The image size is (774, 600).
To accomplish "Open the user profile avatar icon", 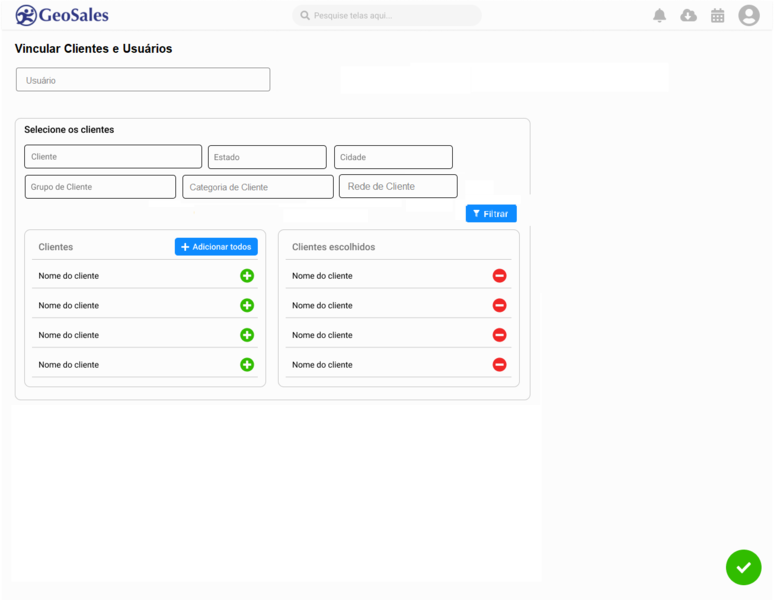I will pyautogui.click(x=749, y=15).
